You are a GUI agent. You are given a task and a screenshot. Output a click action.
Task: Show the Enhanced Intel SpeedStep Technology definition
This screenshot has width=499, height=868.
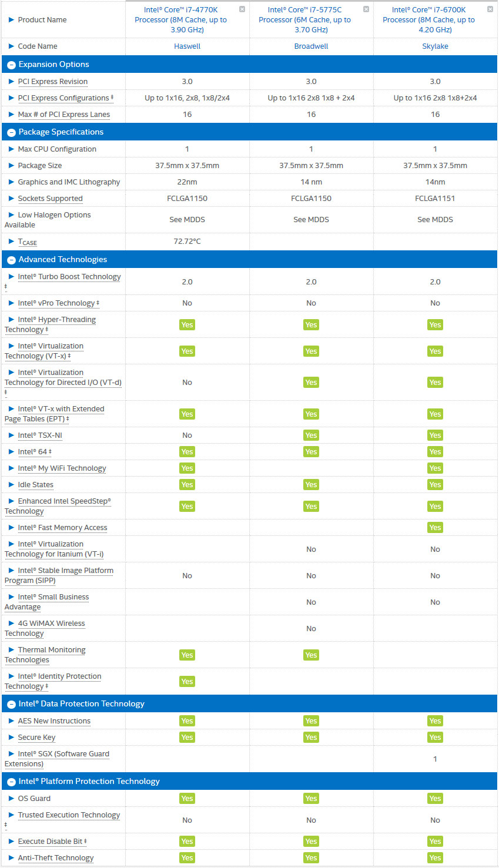tap(58, 506)
